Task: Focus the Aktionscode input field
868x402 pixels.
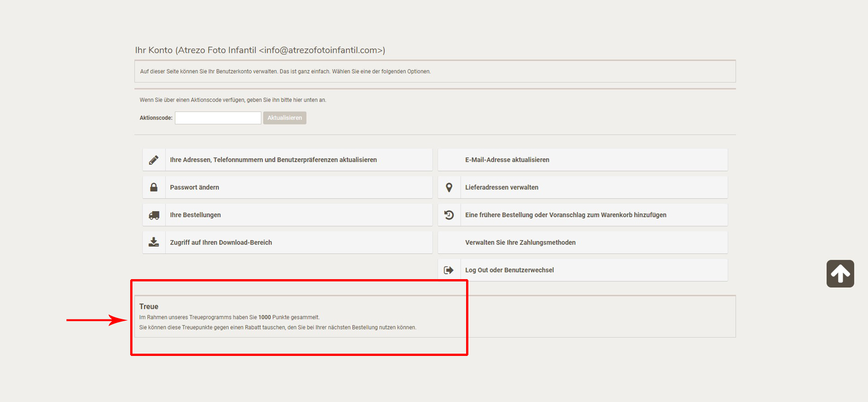Action: coord(218,118)
